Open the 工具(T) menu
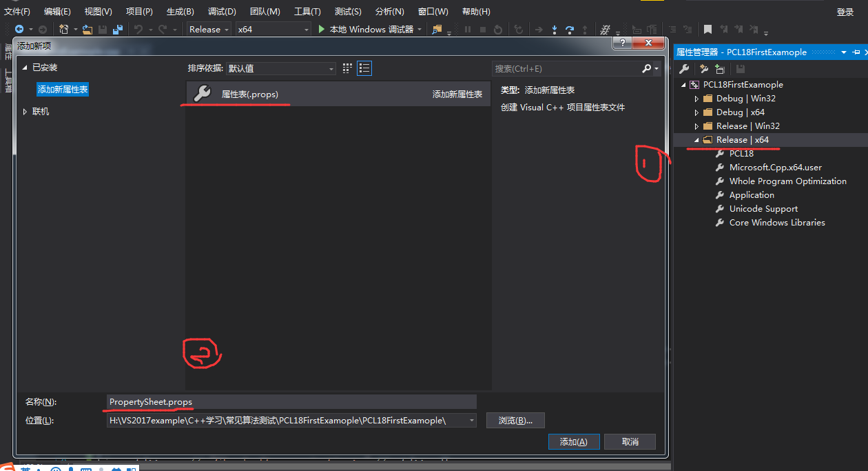 tap(307, 11)
